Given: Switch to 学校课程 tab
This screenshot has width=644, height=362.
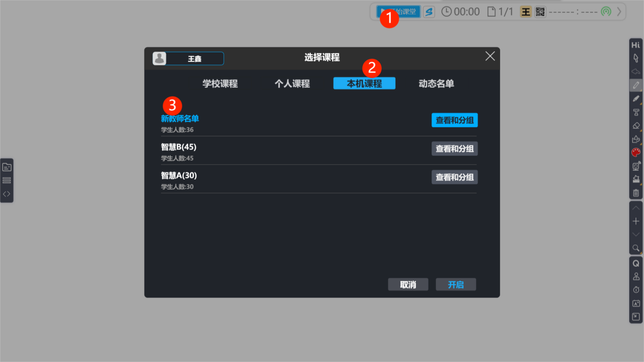Looking at the screenshot, I should click(x=220, y=84).
